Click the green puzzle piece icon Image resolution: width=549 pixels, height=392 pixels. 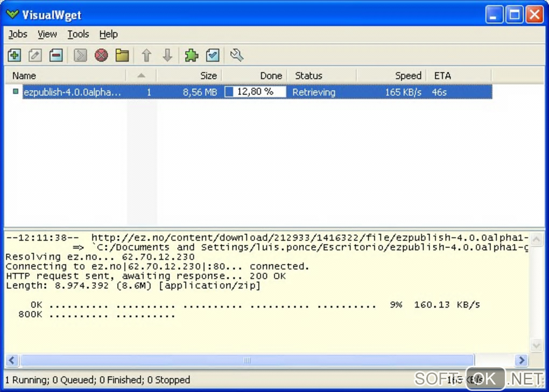pos(192,55)
